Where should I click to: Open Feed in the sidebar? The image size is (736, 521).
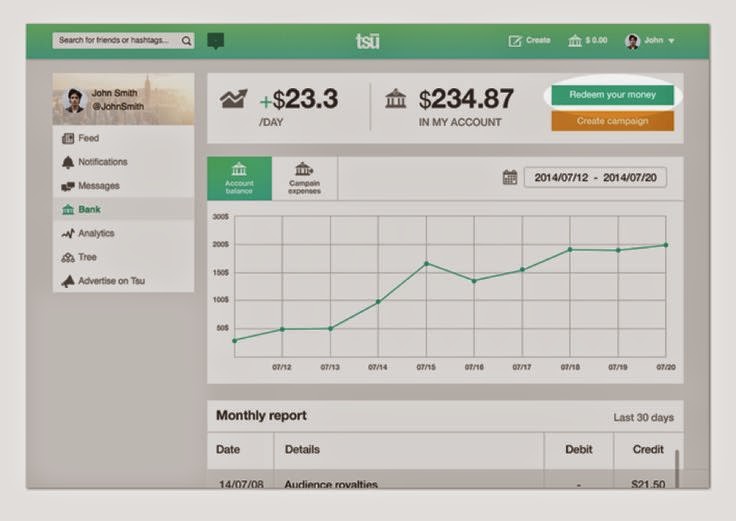(x=123, y=138)
